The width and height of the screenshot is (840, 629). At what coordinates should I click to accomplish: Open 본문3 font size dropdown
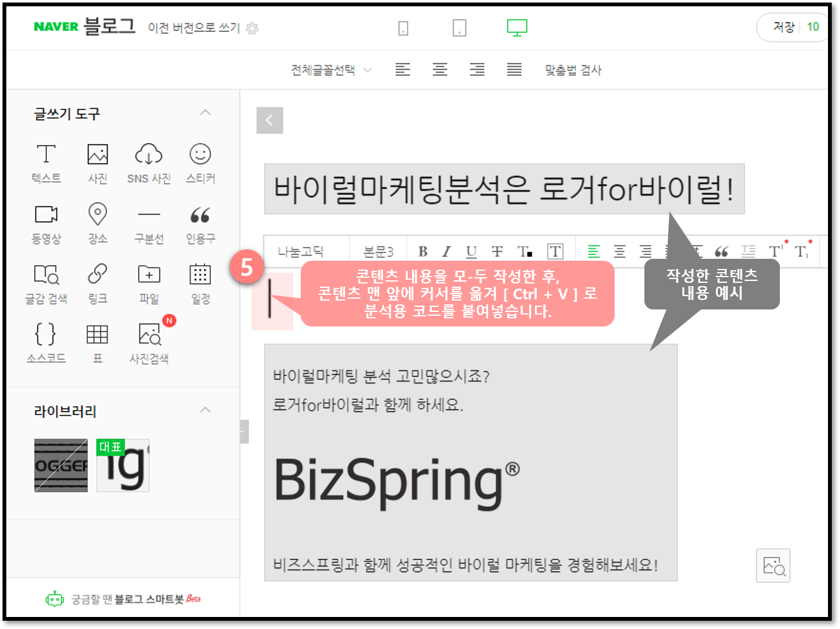click(379, 252)
